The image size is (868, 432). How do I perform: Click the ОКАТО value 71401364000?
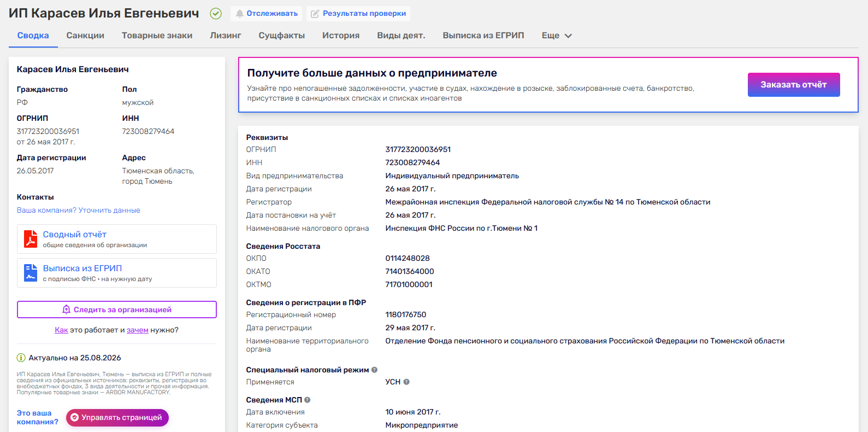pos(410,271)
